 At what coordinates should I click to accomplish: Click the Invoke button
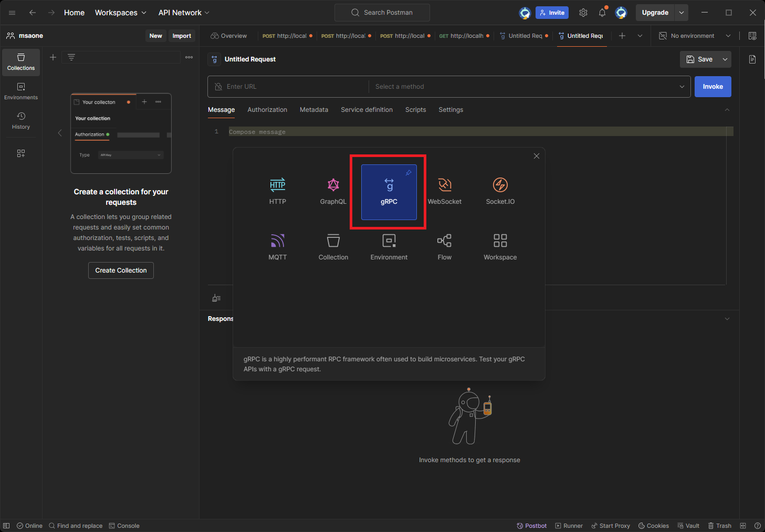[713, 87]
